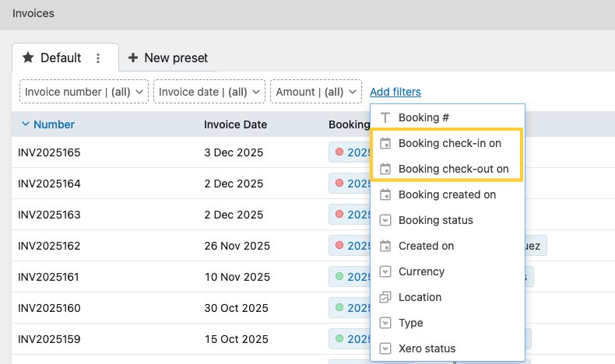The image size is (615, 364).
Task: Click calendar icon beside Booking check-in on
Action: coord(385,143)
